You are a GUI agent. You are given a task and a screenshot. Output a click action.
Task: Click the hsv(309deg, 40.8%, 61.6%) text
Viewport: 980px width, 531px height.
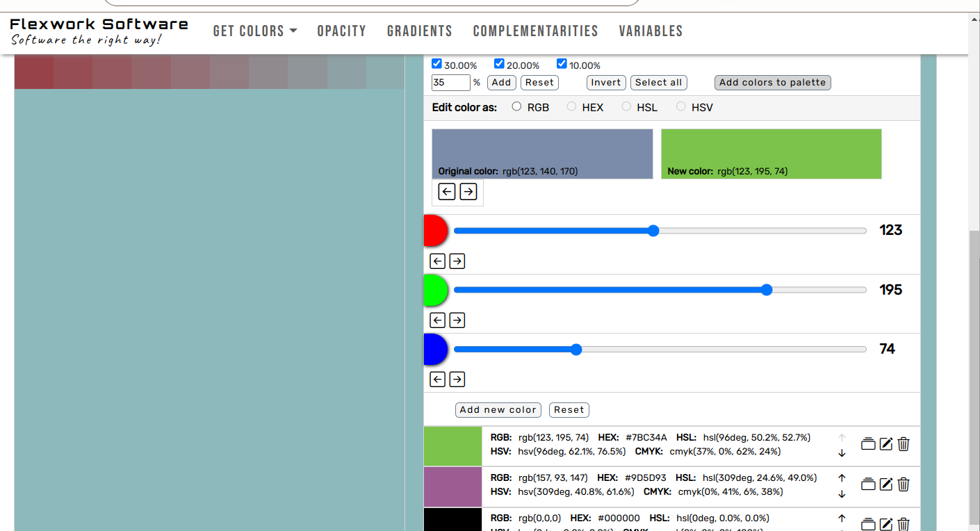click(x=576, y=492)
